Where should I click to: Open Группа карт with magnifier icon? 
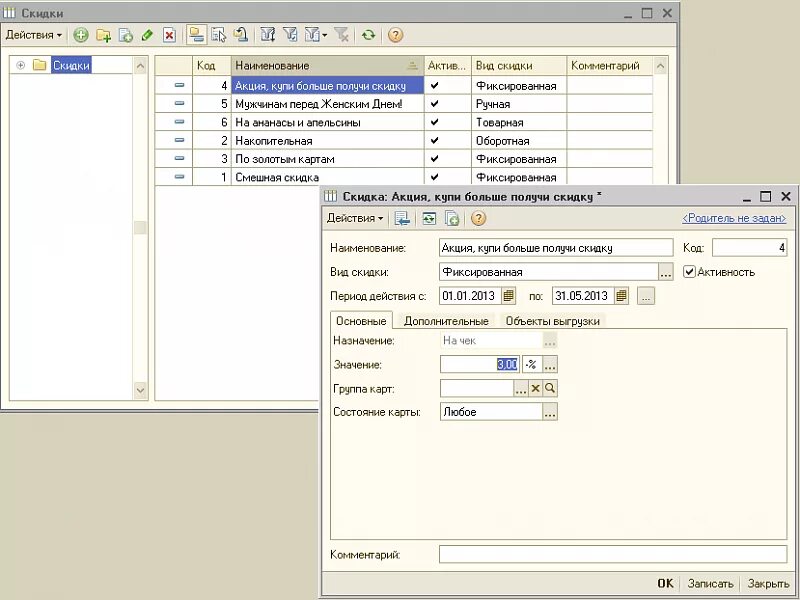[550, 389]
